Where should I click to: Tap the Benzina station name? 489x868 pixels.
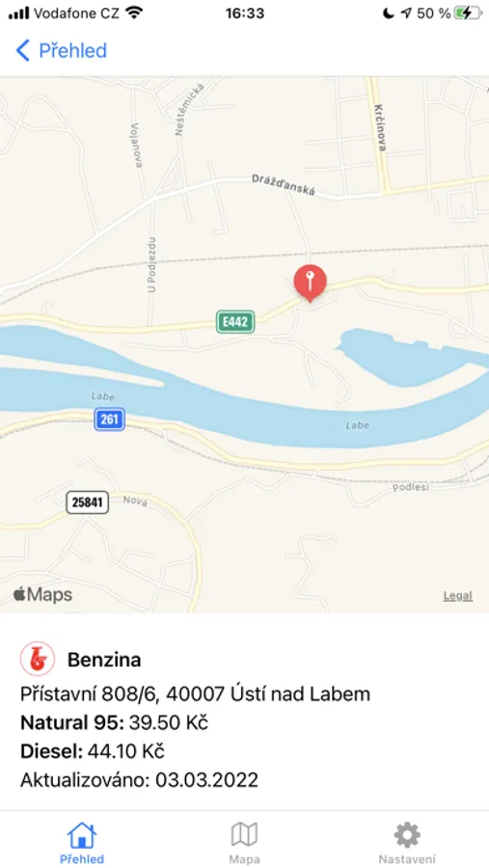(104, 660)
